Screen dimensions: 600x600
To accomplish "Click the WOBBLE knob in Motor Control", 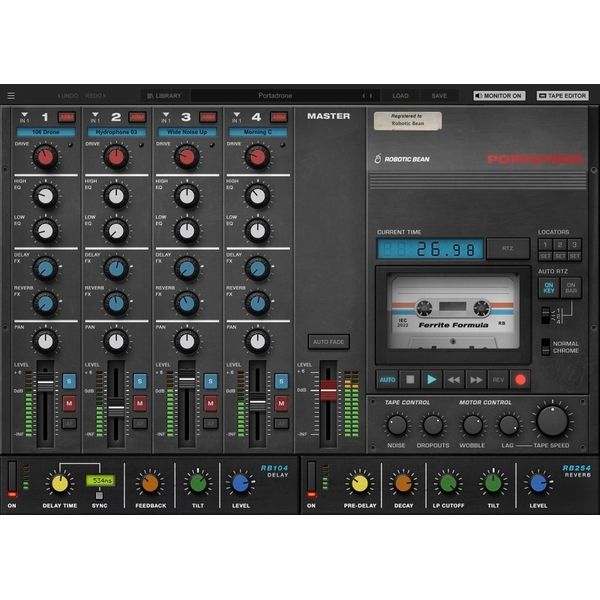I will [473, 425].
